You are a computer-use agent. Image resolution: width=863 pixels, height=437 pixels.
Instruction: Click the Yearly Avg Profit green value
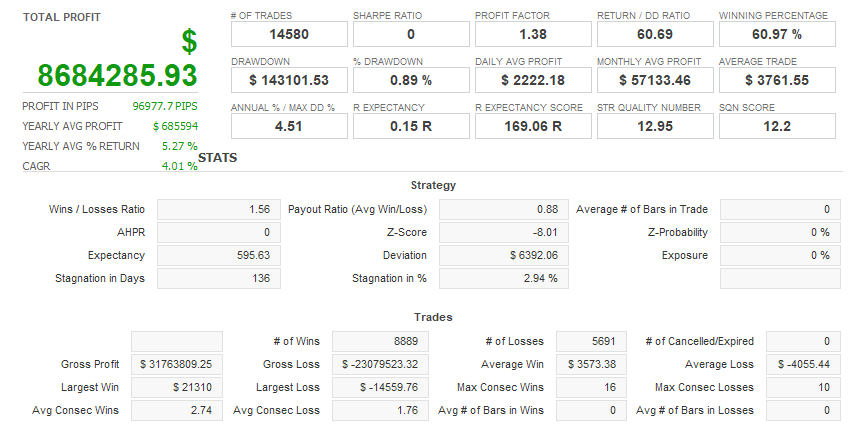(x=175, y=127)
